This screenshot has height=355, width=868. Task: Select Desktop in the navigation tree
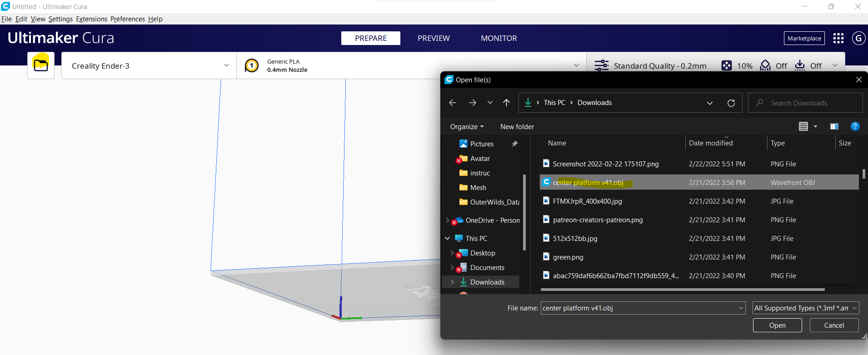coord(483,253)
